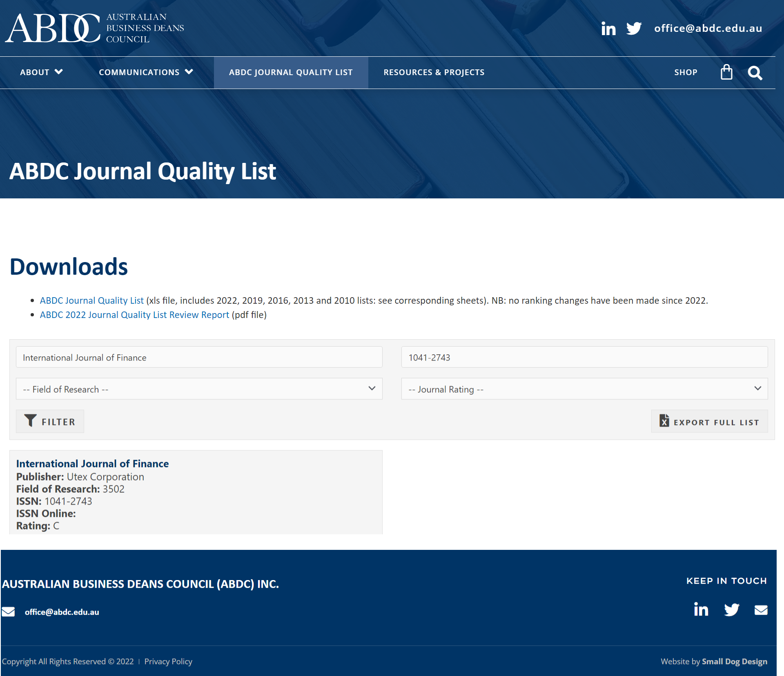The width and height of the screenshot is (784, 676).
Task: Open the Field of Research dropdown
Action: click(199, 389)
